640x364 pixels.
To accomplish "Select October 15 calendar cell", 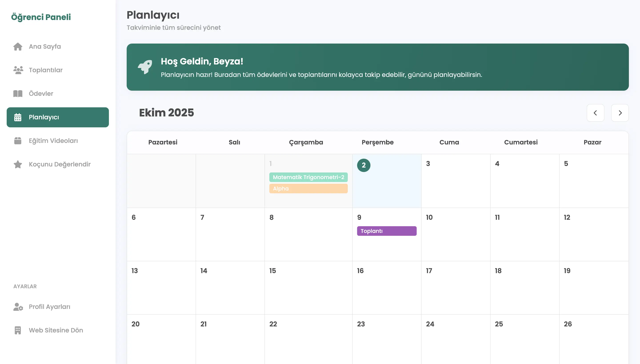I will pyautogui.click(x=308, y=288).
